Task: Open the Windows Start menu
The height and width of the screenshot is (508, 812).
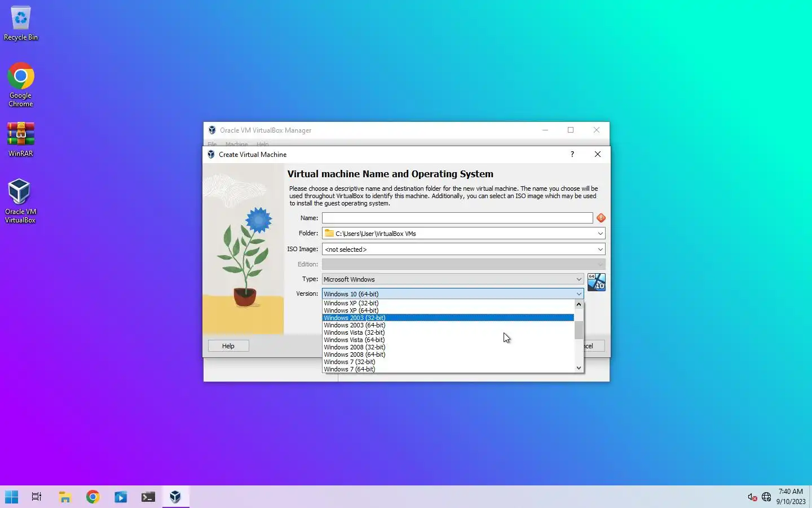Action: pyautogui.click(x=11, y=497)
